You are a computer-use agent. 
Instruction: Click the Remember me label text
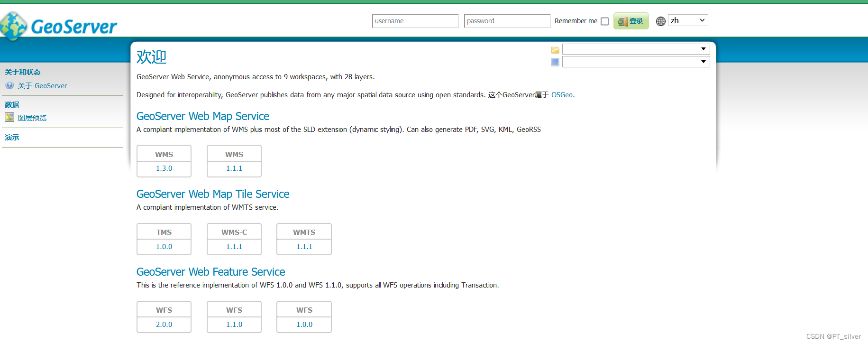[x=576, y=21]
